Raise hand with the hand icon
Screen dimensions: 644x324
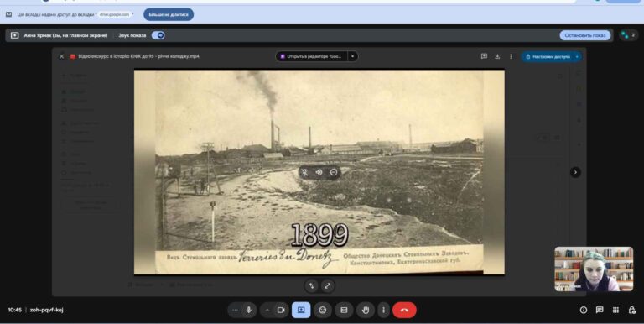coord(366,310)
